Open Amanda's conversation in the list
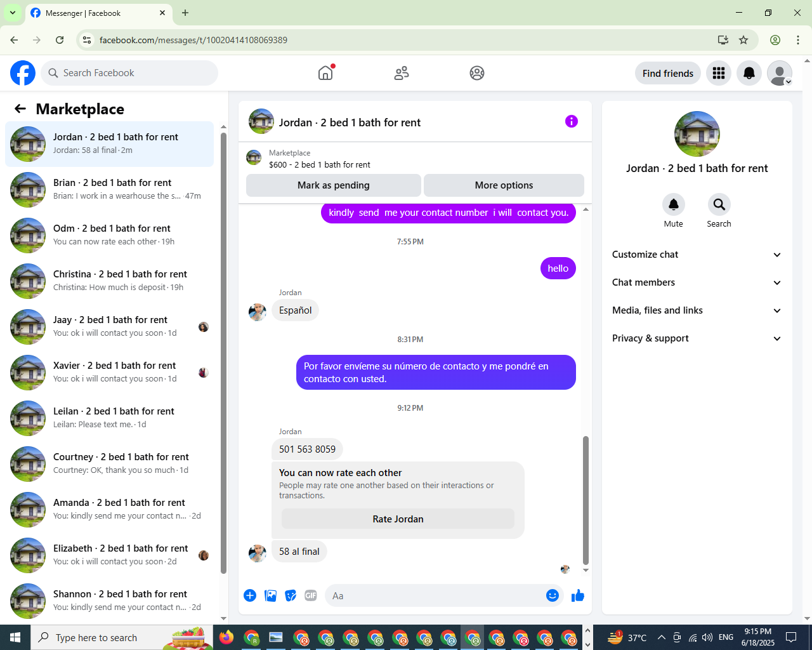Image resolution: width=812 pixels, height=650 pixels. coord(110,510)
